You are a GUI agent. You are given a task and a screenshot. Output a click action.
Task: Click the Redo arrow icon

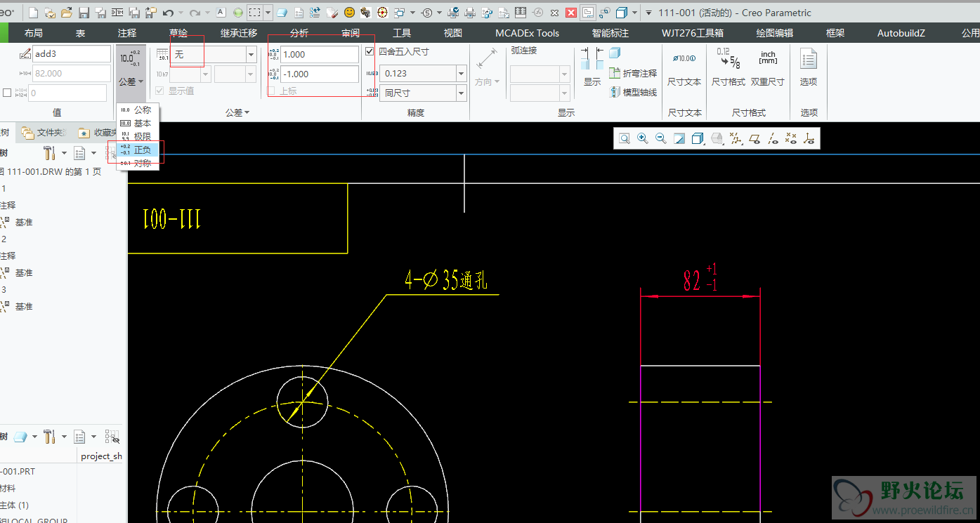[x=195, y=13]
